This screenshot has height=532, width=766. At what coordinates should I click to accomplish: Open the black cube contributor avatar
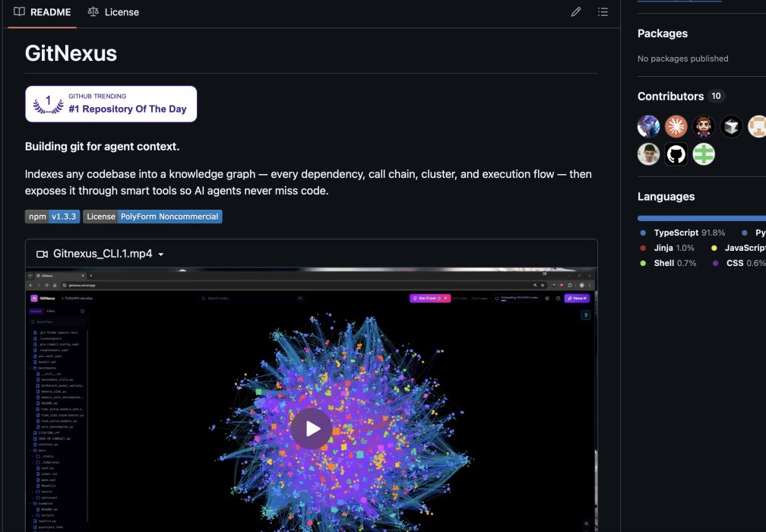click(x=731, y=126)
